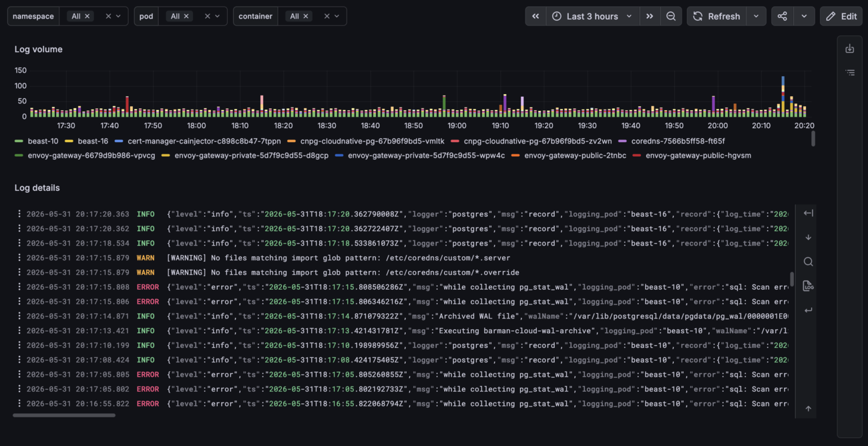Open row menu for 20:17:20.363 log line

19,214
